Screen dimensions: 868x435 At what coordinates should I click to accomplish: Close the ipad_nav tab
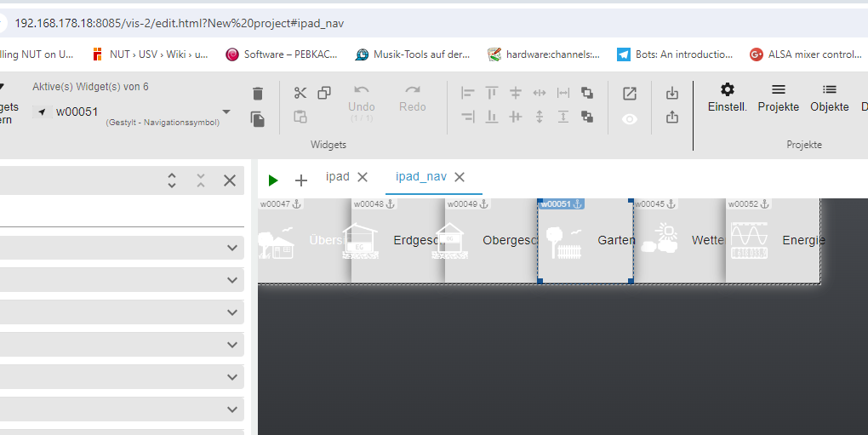tap(460, 177)
